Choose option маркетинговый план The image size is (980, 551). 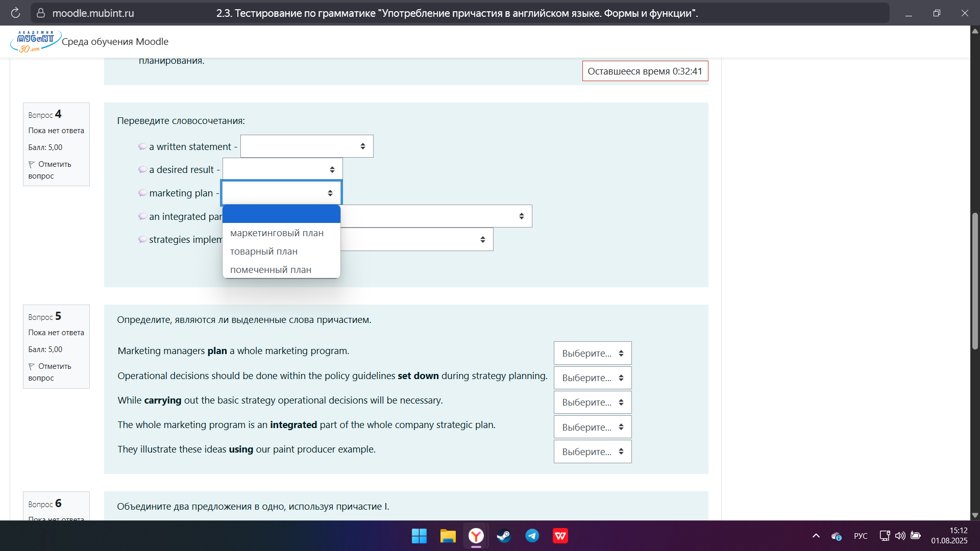277,233
